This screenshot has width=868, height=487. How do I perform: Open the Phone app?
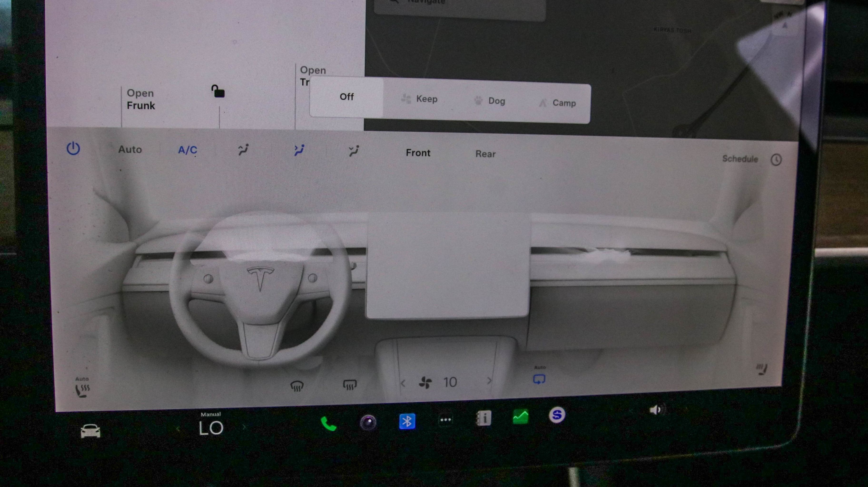(328, 423)
